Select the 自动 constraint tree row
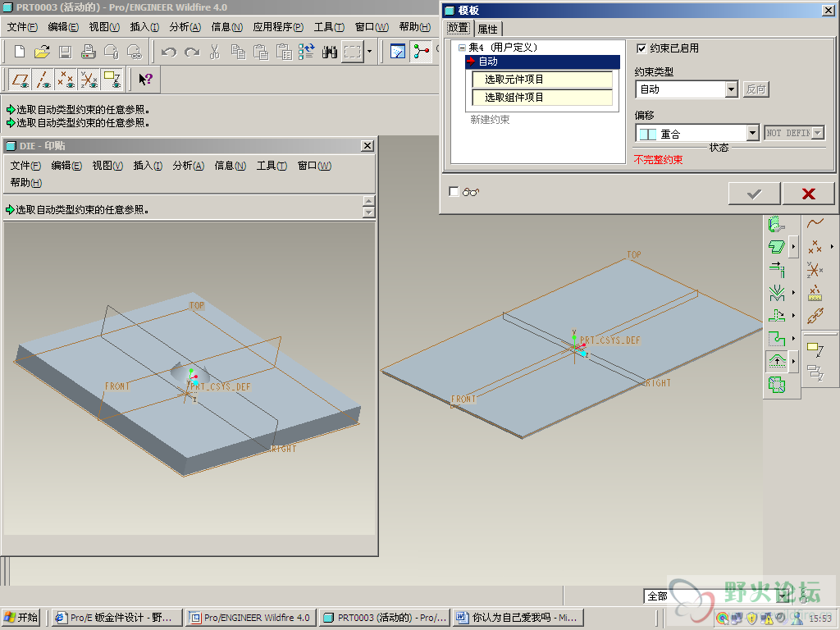 (542, 62)
